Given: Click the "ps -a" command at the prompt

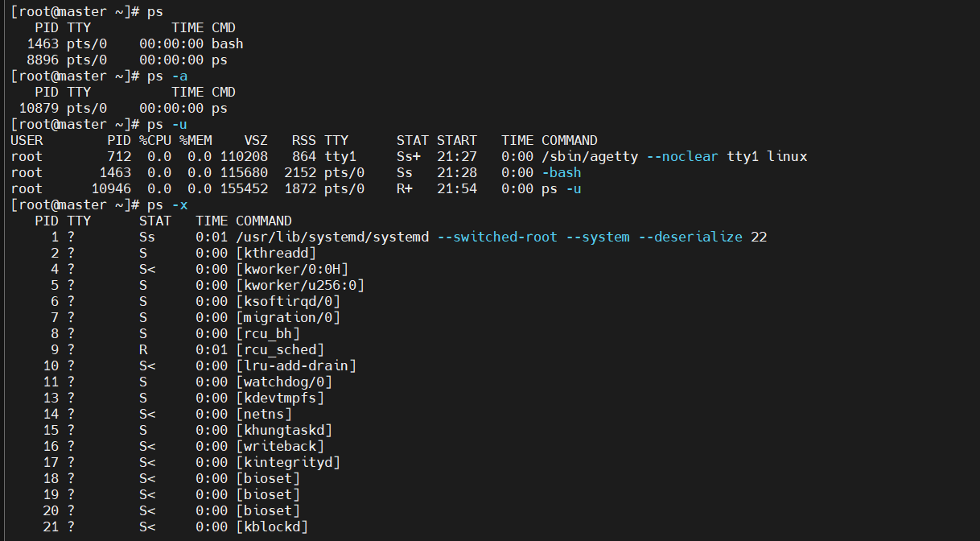Looking at the screenshot, I should [167, 76].
